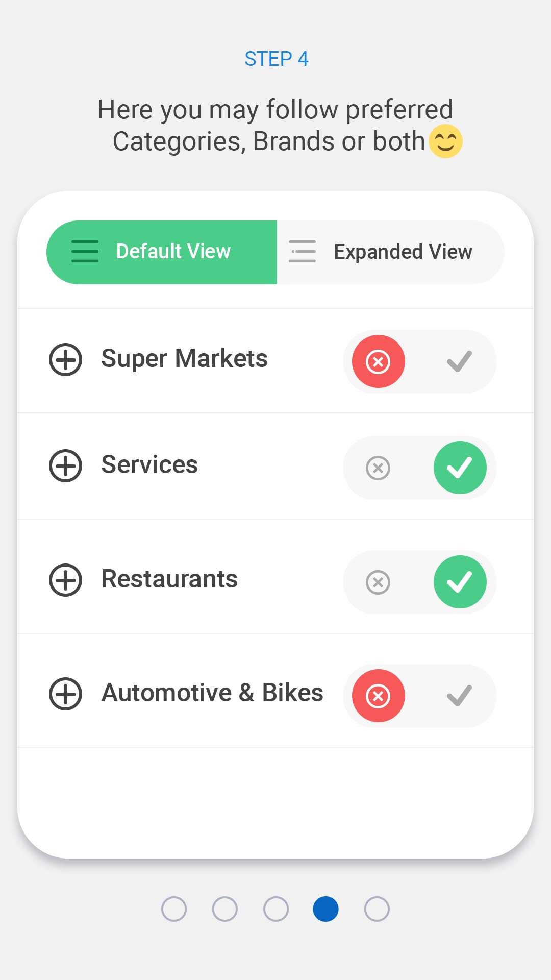Go to the first page indicator dot
Image resolution: width=551 pixels, height=980 pixels.
point(174,909)
